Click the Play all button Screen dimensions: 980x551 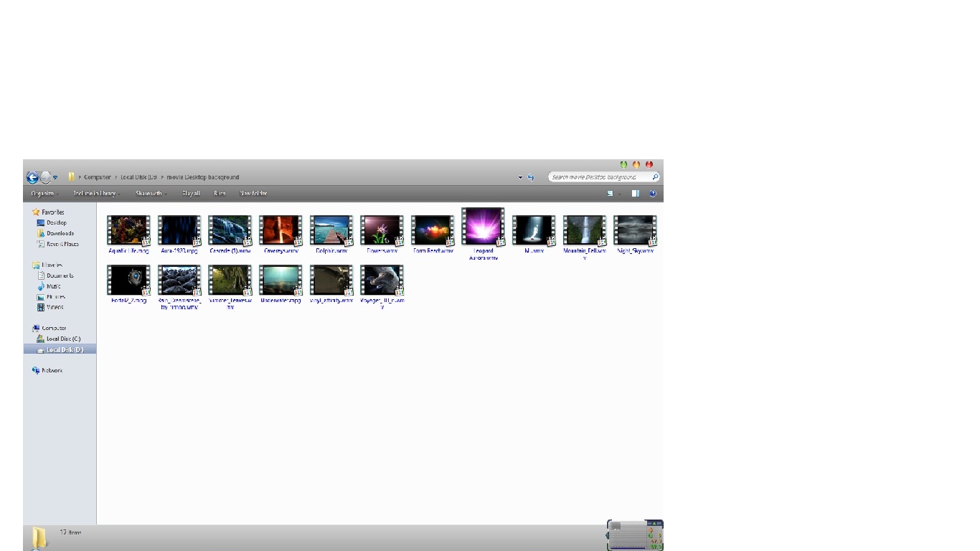click(x=191, y=194)
